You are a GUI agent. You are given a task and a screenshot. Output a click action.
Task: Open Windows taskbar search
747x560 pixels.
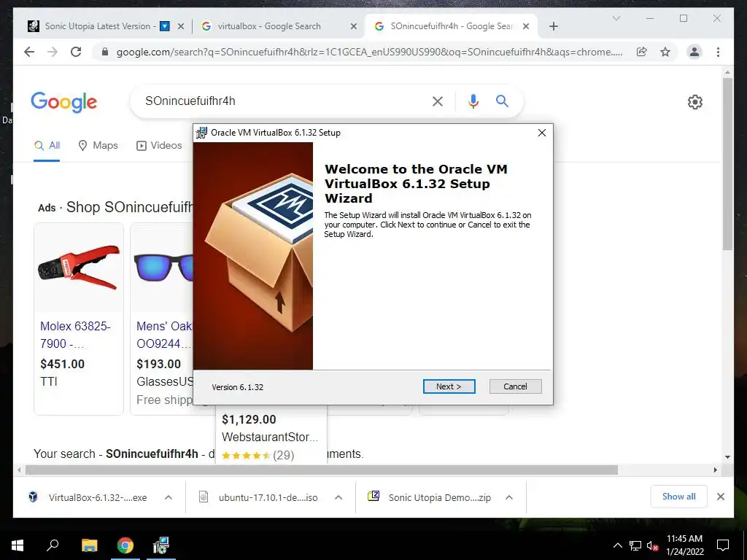53,545
